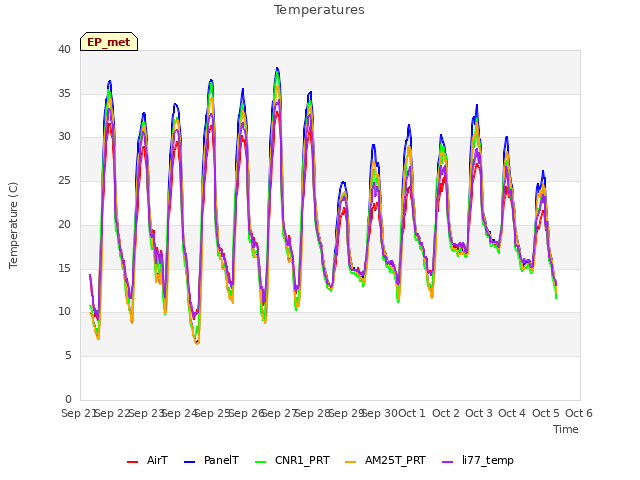Toggle the CNR1_PRT series in legend
Image resolution: width=640 pixels, height=480 pixels.
click(292, 460)
